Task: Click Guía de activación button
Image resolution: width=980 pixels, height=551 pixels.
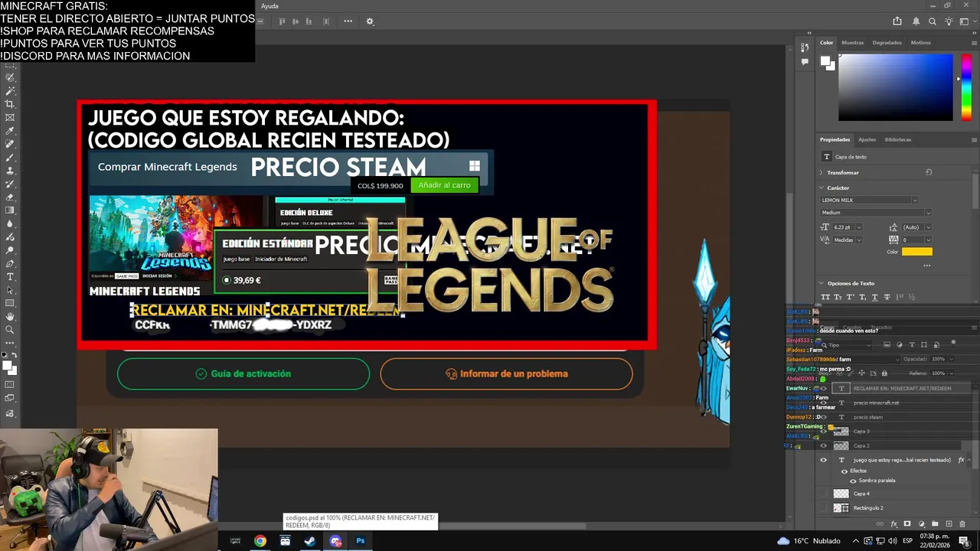Action: point(243,374)
